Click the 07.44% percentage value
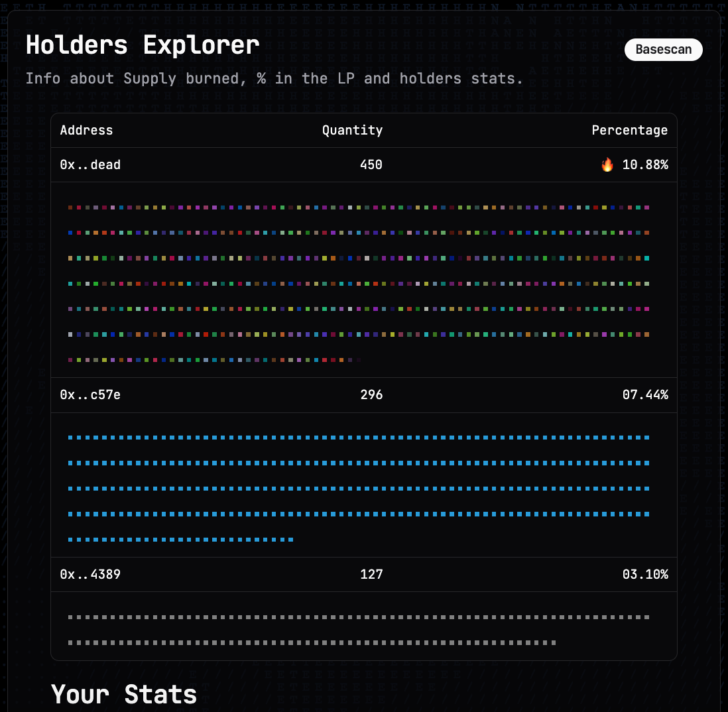 point(644,395)
